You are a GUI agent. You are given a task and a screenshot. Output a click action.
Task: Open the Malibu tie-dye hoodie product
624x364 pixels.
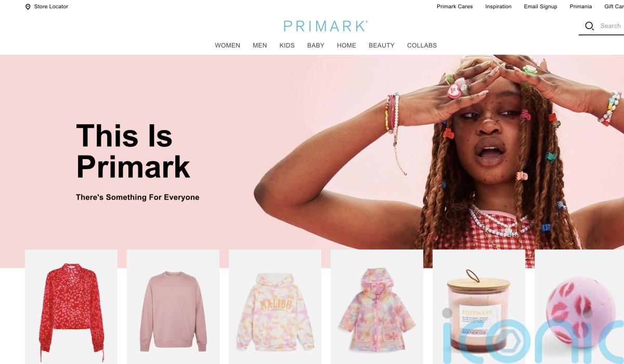click(275, 307)
